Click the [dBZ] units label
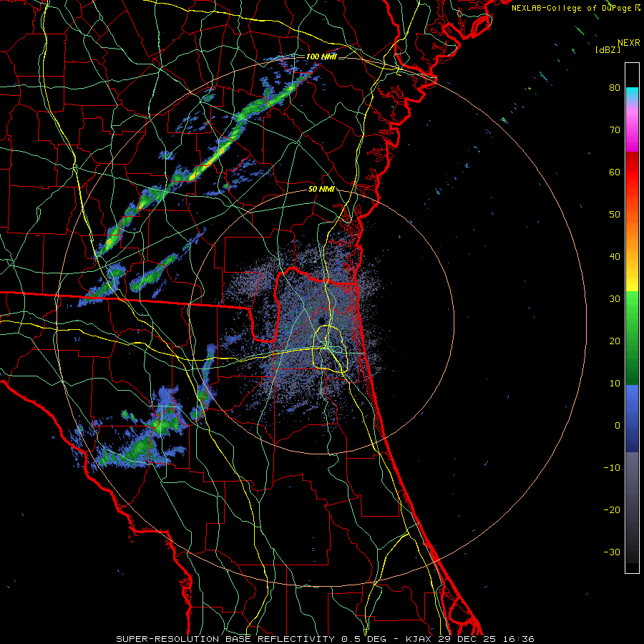The image size is (644, 644). 608,49
